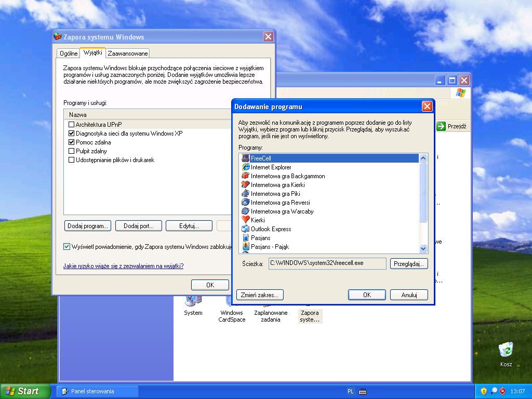Click Panel sterowania taskbar button
The width and height of the screenshot is (532, 399).
pyautogui.click(x=97, y=391)
